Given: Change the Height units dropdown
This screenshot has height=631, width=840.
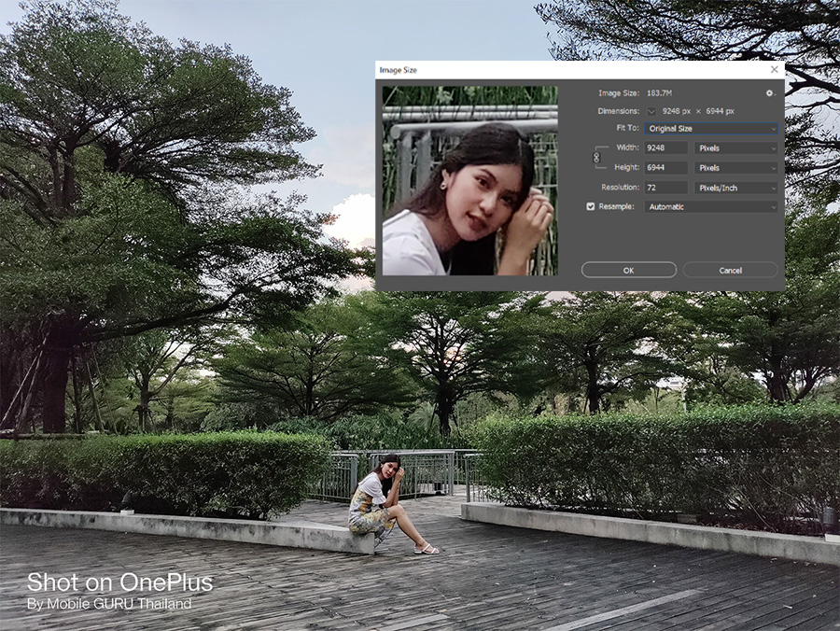Looking at the screenshot, I should [735, 168].
